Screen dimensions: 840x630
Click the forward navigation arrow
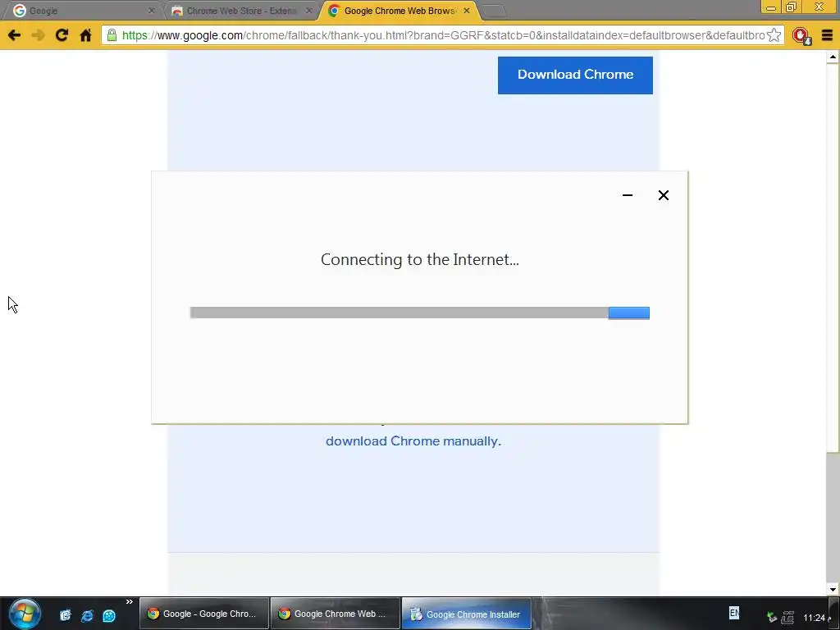point(38,35)
